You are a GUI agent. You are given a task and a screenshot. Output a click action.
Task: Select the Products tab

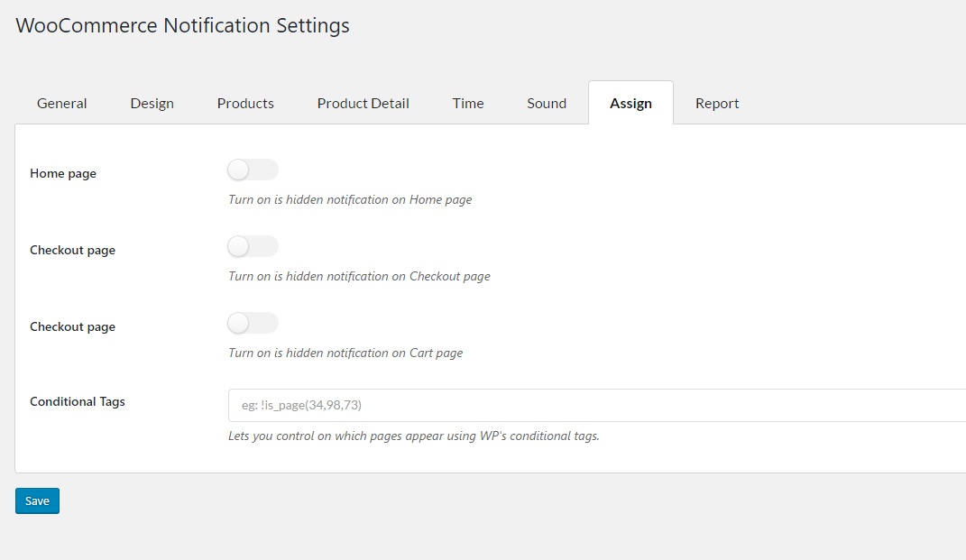click(244, 103)
